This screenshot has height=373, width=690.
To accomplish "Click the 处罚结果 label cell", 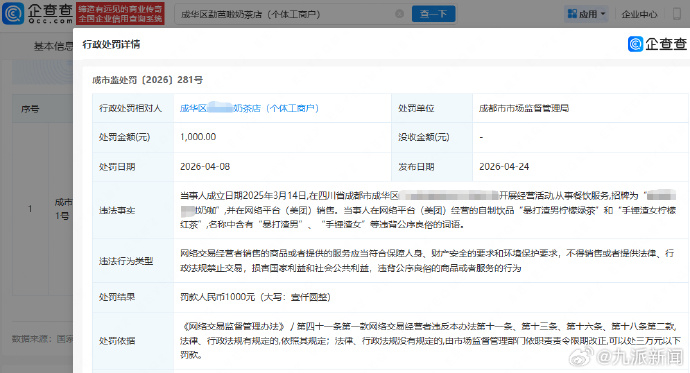I will (x=133, y=297).
